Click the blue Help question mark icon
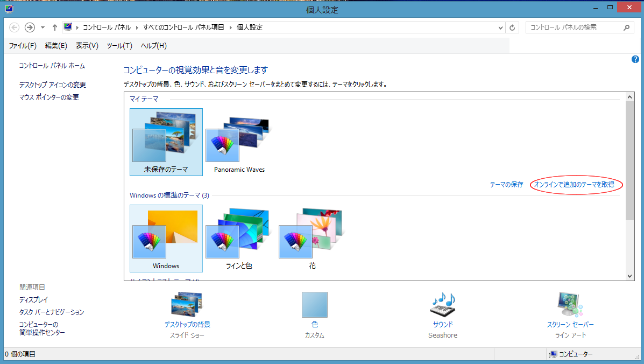Image resolution: width=644 pixels, height=364 pixels. [x=635, y=59]
